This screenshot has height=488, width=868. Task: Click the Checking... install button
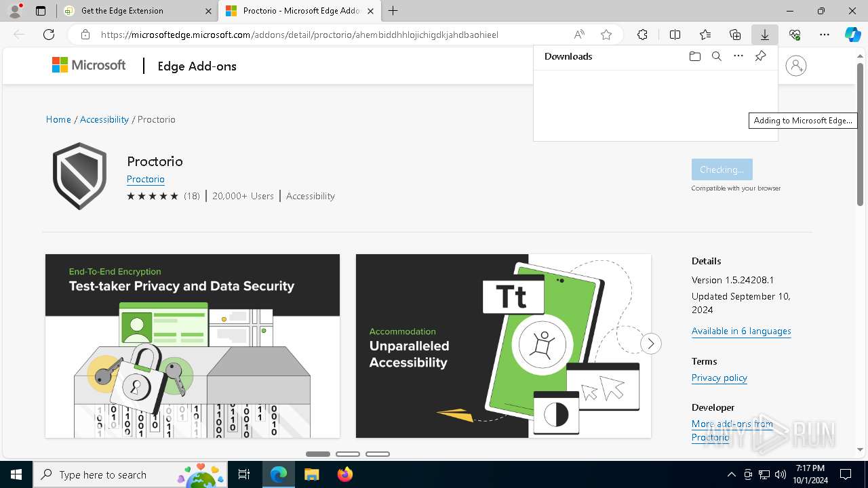pyautogui.click(x=722, y=169)
